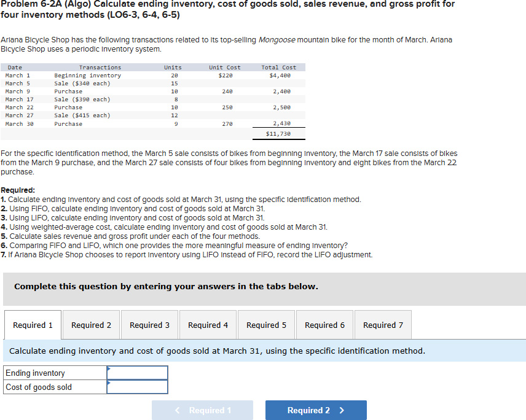
Task: Click inside the Ending inventory input field
Action: pos(138,373)
